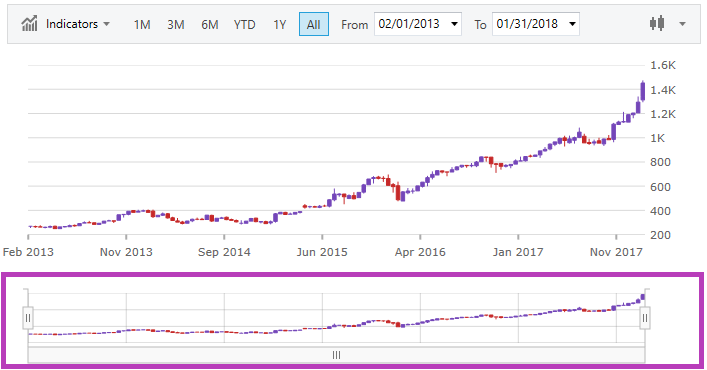Click the Indicators label

72,24
